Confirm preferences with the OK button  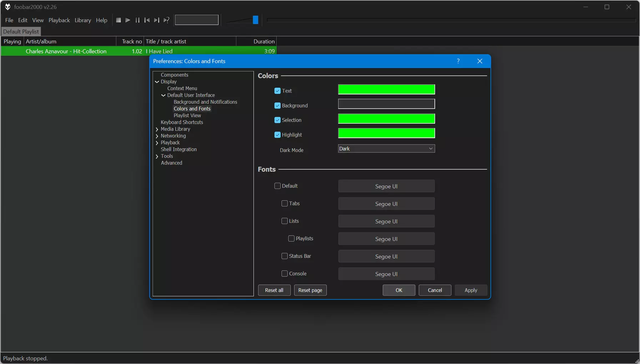399,290
